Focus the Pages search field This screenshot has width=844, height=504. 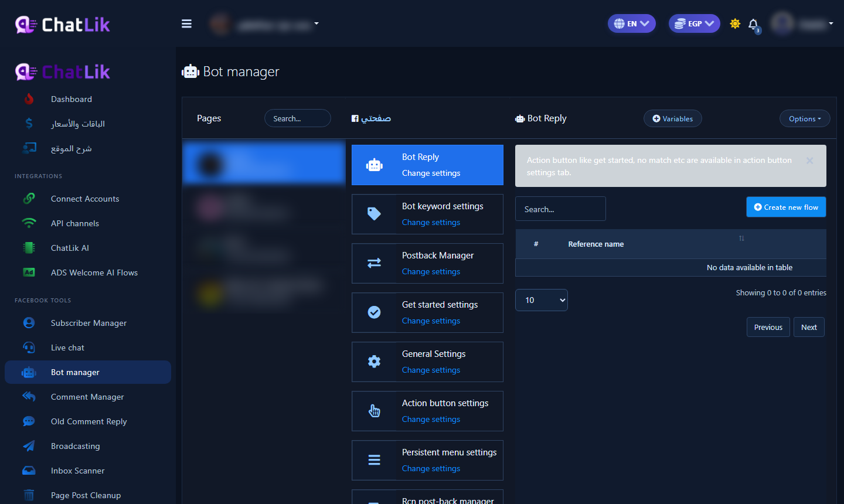tap(298, 118)
